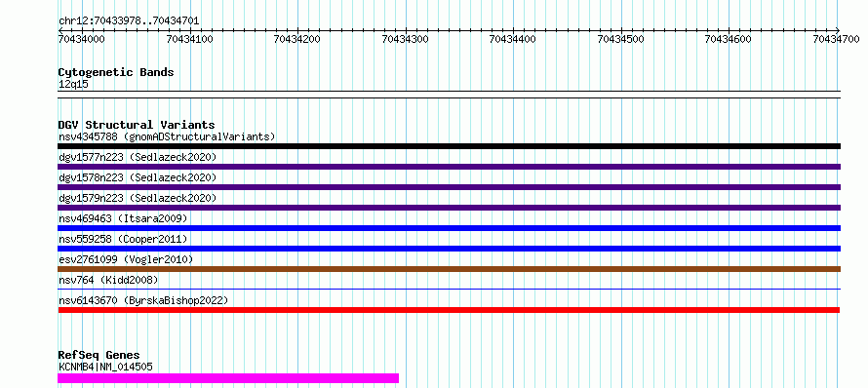Open nsv6143670 (ByrskaBishop2022) variant label
Screen dimensions: 868x388
143,300
